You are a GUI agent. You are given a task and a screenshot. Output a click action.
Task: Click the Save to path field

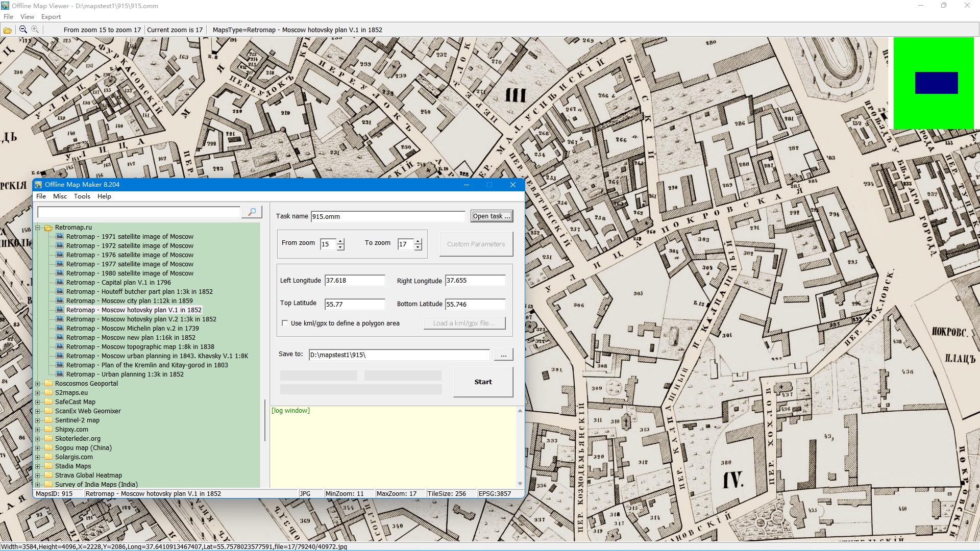point(399,355)
